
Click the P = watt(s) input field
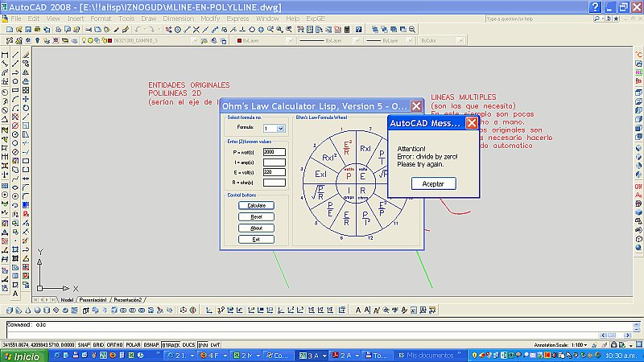[x=275, y=152]
